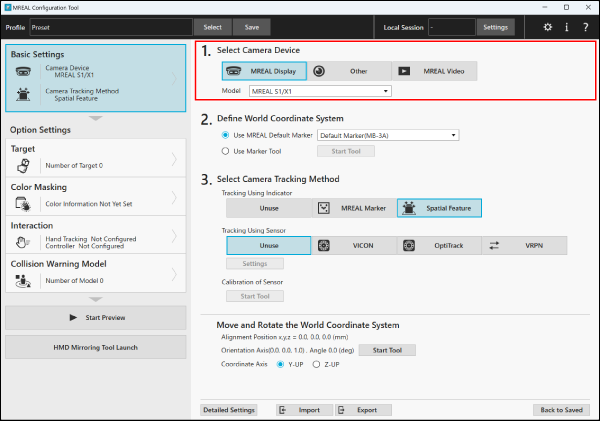Select Spatial Feature tracking method
The width and height of the screenshot is (600, 421).
(439, 208)
